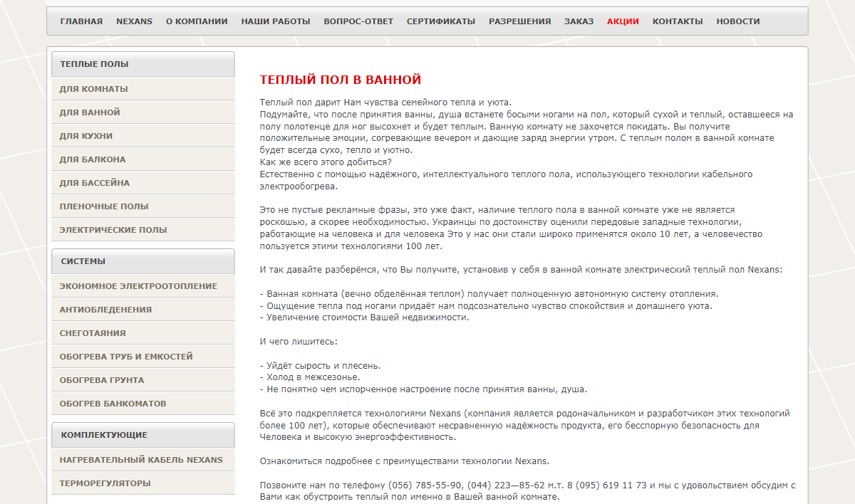Viewport: 855px width, 504px height.
Task: Open О КОМПАНИИ in top navigation
Action: [197, 21]
